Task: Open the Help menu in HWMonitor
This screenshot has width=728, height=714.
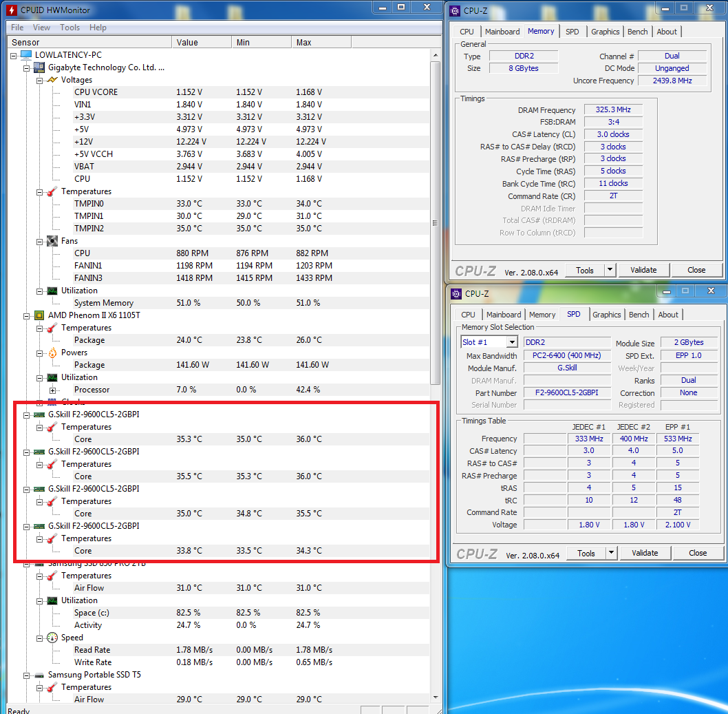Action: [98, 28]
